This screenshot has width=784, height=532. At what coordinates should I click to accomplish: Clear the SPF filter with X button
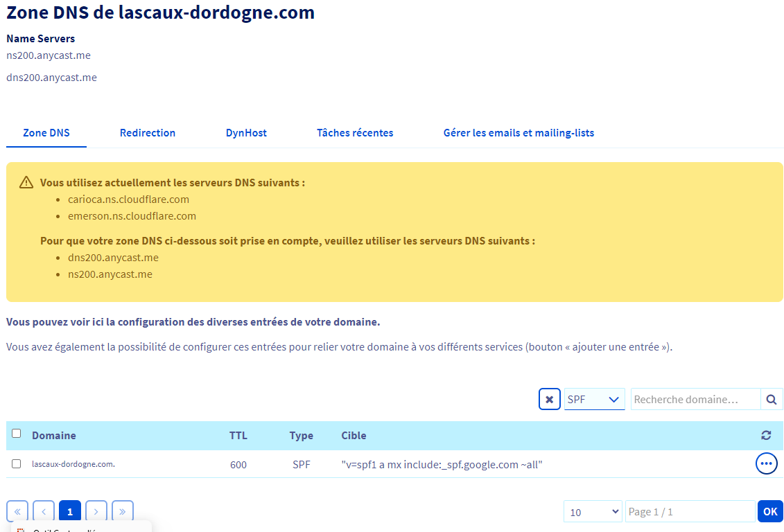[549, 399]
